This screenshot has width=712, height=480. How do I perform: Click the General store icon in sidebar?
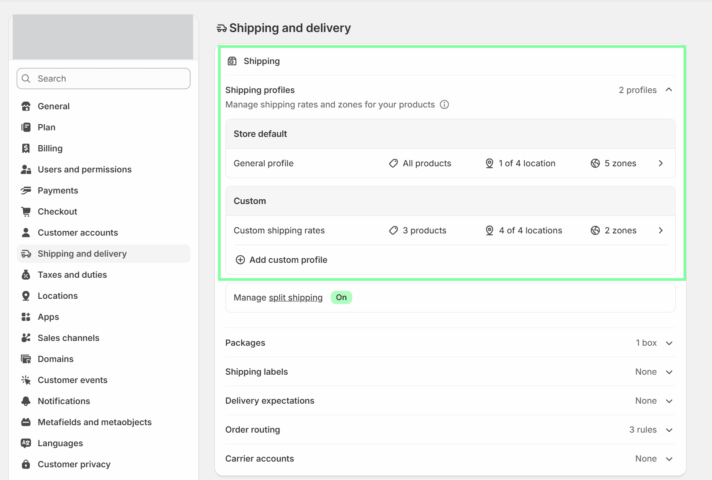pyautogui.click(x=26, y=106)
